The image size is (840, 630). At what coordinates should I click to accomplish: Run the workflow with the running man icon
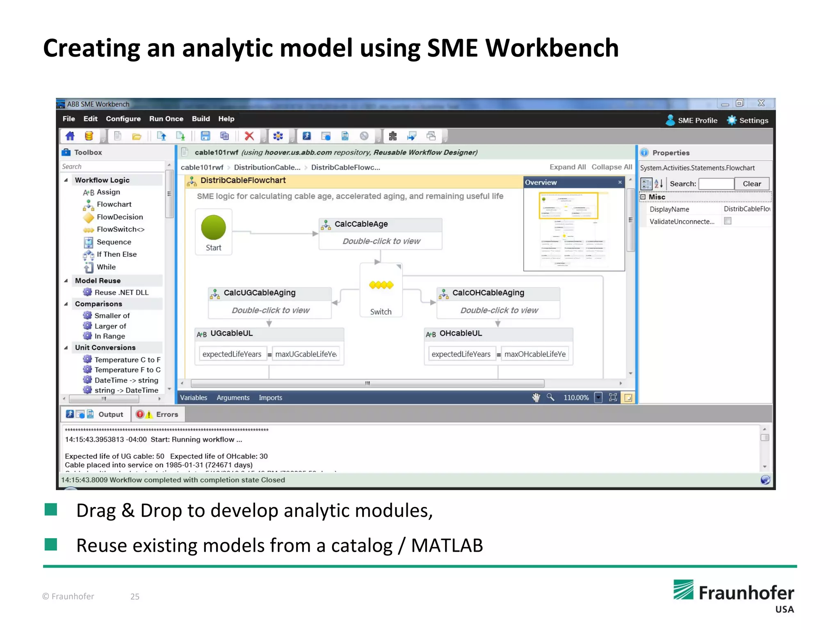(307, 136)
